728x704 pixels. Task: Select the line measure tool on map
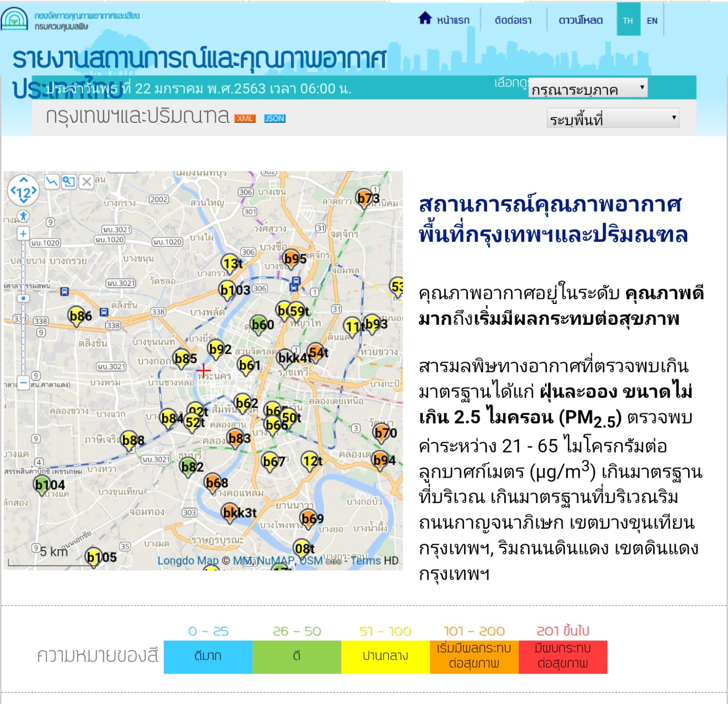tap(51, 182)
